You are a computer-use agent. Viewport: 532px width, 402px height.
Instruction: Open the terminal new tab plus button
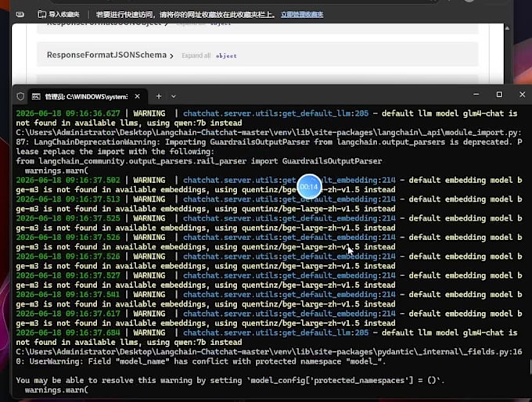coord(159,96)
